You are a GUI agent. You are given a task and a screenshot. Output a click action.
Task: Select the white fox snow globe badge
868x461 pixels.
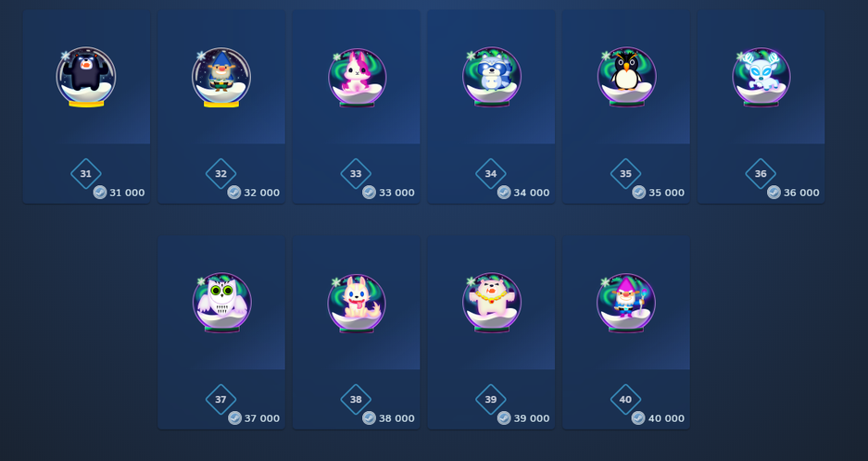357,304
